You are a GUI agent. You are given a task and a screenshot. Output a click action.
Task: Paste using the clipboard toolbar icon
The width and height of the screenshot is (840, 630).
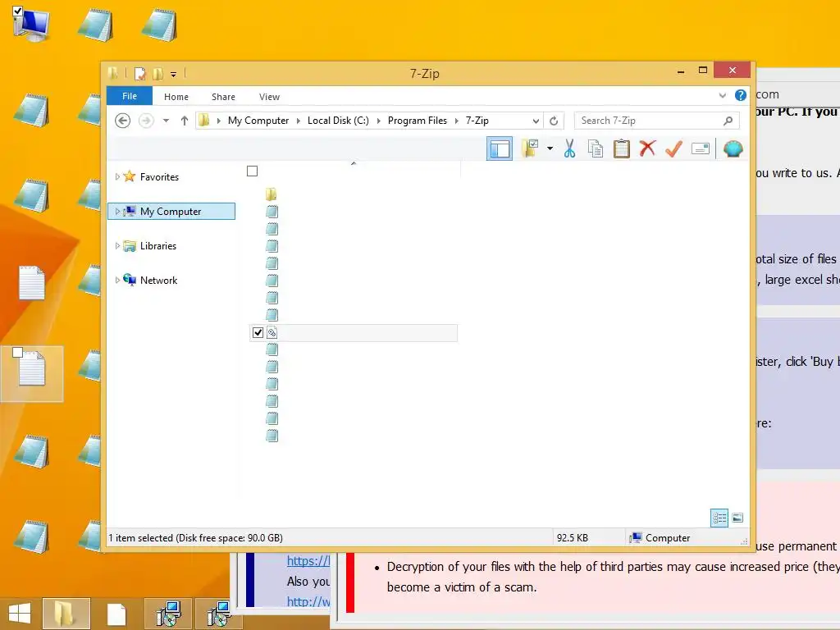(622, 149)
